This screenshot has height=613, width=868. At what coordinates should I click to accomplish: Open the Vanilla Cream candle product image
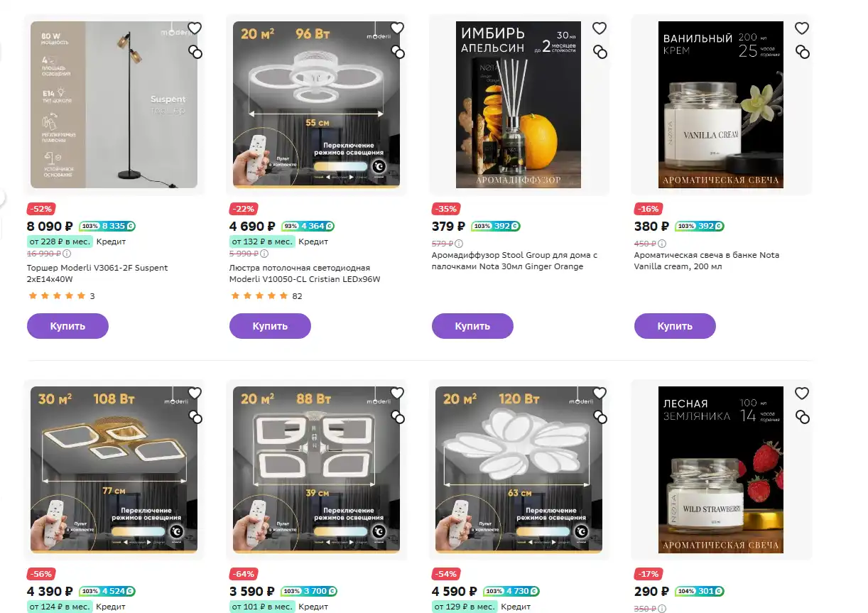coord(721,104)
